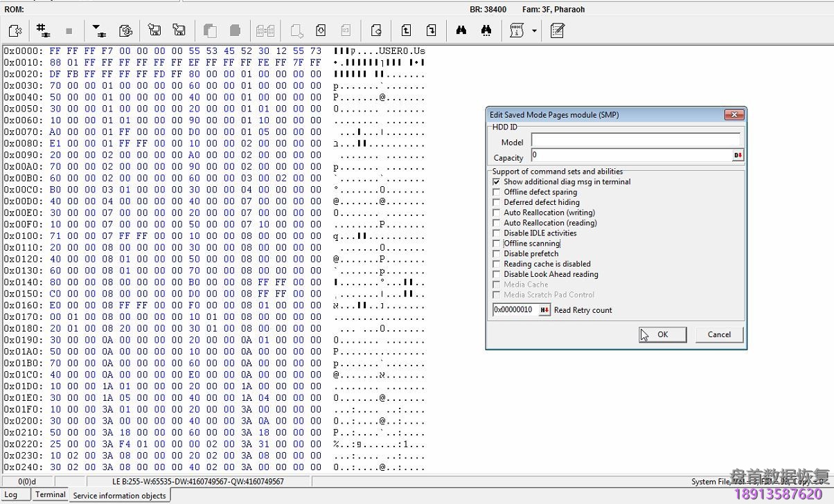Enable Auto Reallocation (writing)
Image resolution: width=834 pixels, height=504 pixels.
click(496, 213)
